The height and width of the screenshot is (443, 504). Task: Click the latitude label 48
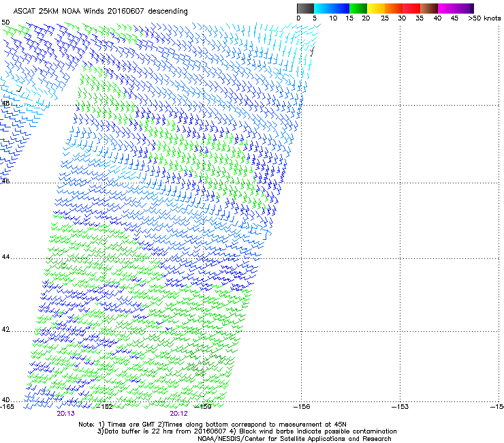5,104
